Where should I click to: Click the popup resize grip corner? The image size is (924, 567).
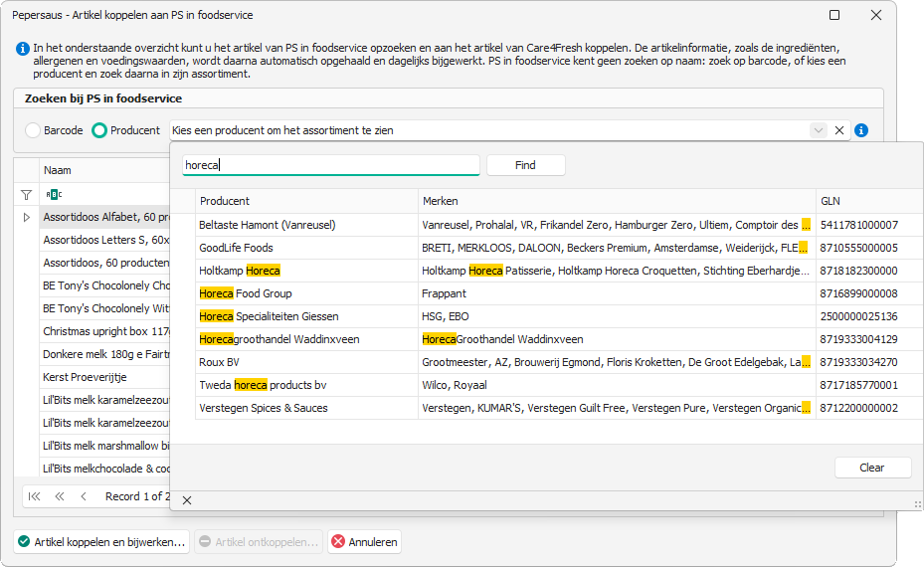click(x=917, y=504)
